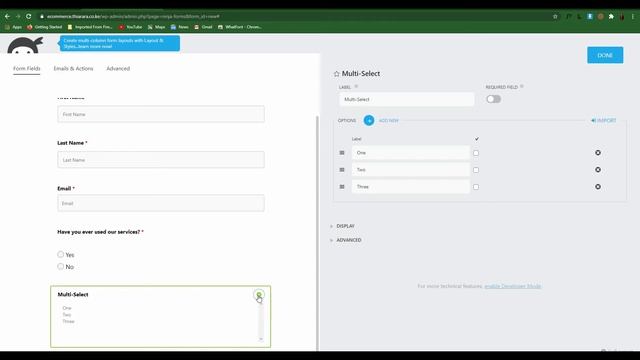Open the Imported From Firefox bookmark folder

point(90,27)
